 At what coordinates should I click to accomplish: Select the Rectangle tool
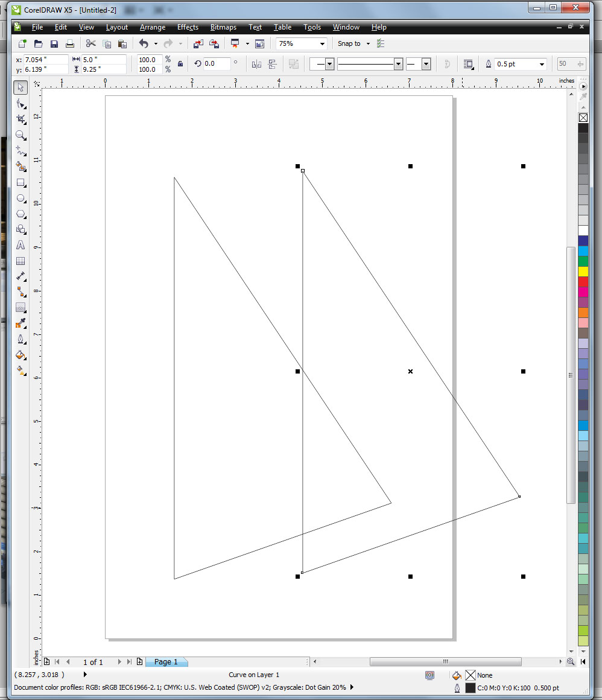click(x=21, y=183)
